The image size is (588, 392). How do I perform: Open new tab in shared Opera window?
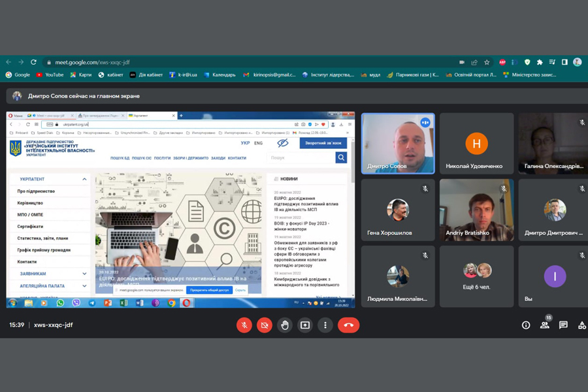coord(181,116)
